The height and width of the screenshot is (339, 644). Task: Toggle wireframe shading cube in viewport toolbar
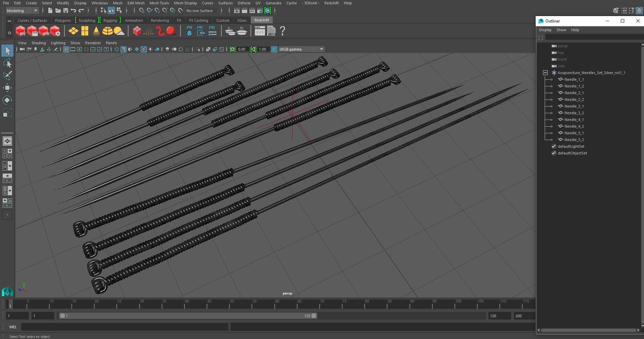click(117, 49)
